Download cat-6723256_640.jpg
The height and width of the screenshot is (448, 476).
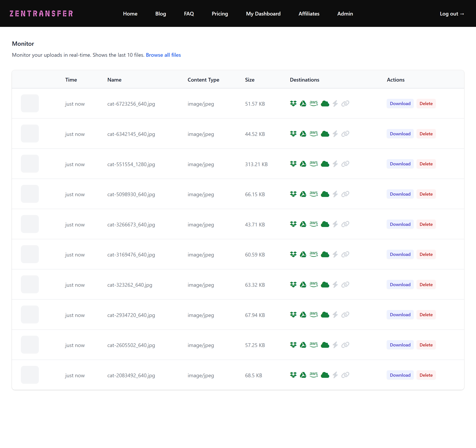click(x=400, y=104)
